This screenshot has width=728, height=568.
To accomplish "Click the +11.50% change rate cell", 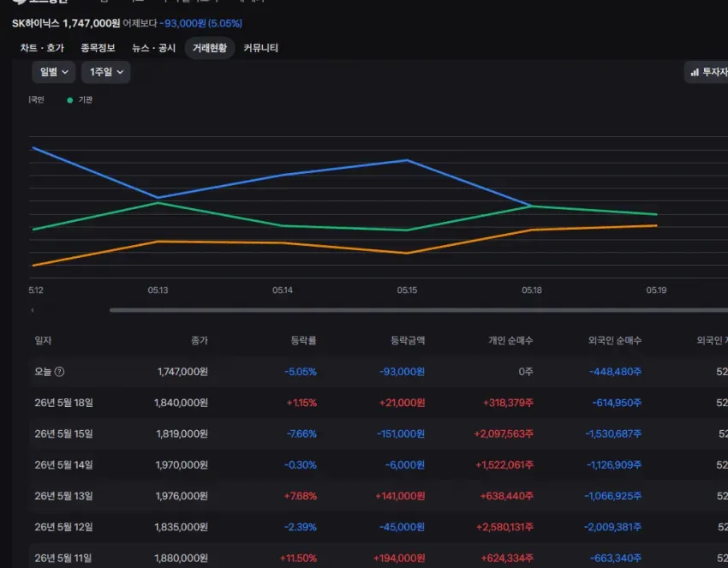I will click(x=298, y=558).
